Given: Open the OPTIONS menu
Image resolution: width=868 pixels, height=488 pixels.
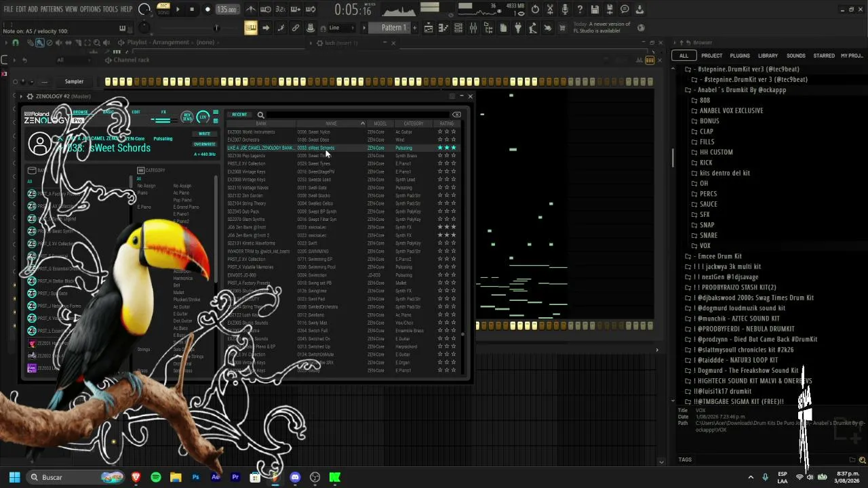Looking at the screenshot, I should point(90,9).
